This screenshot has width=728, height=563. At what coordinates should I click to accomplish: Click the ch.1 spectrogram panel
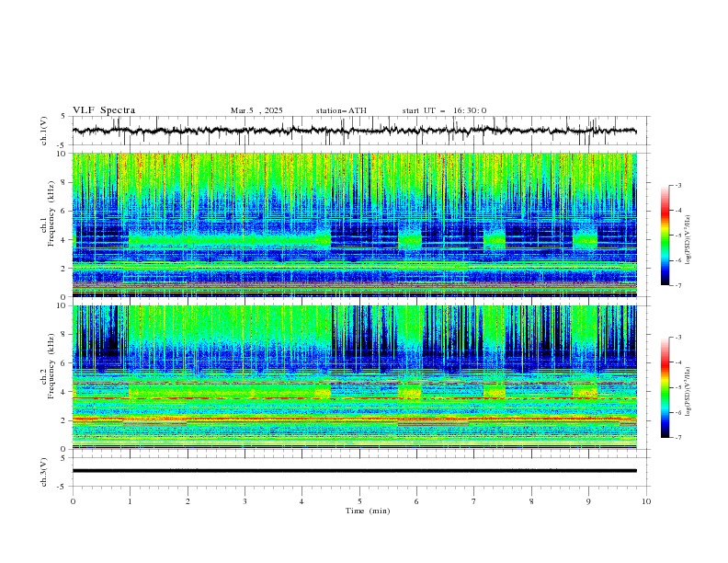point(354,224)
